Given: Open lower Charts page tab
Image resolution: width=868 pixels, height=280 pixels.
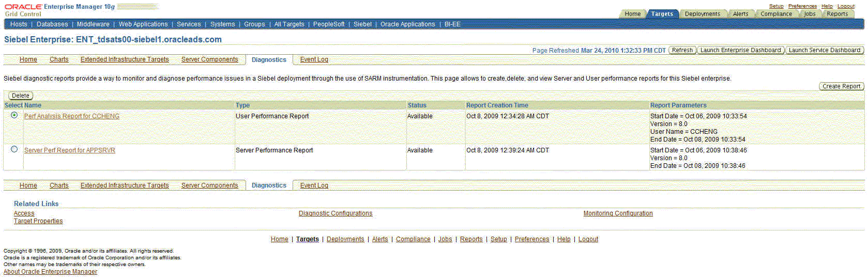Looking at the screenshot, I should [59, 185].
